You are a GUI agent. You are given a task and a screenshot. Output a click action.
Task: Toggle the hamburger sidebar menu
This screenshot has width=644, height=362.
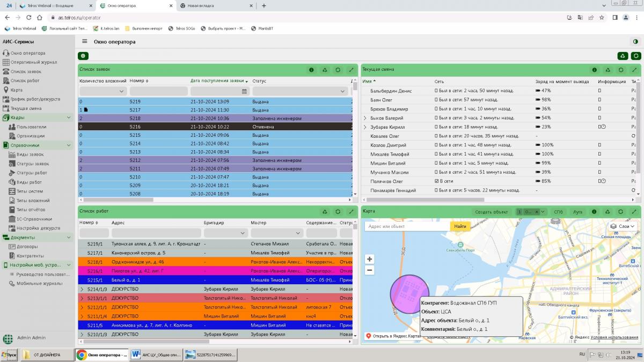pos(84,41)
